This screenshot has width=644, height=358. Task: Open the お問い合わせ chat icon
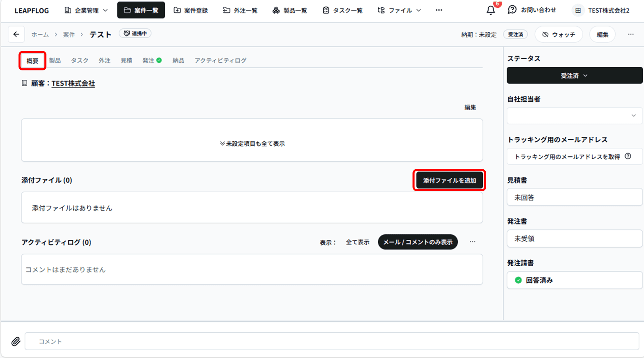pyautogui.click(x=512, y=10)
